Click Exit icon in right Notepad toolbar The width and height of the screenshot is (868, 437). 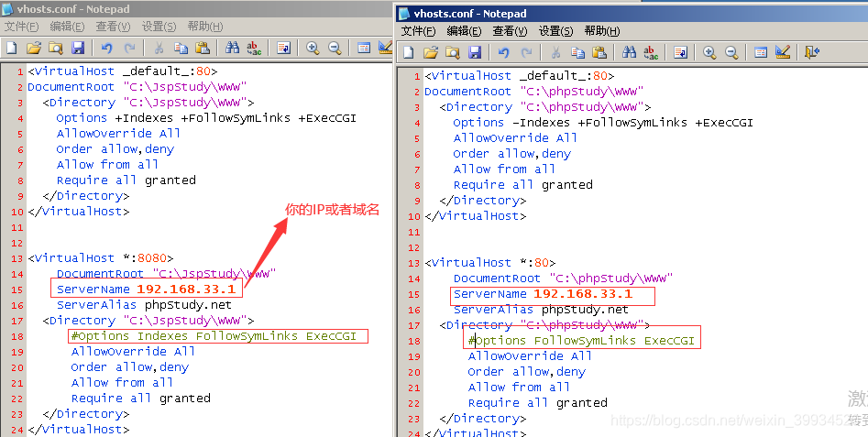coord(812,52)
